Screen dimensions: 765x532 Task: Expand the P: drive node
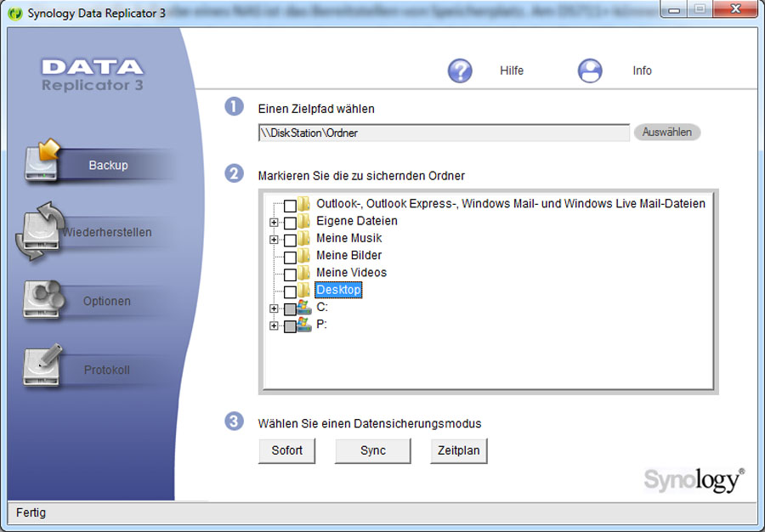click(x=274, y=325)
